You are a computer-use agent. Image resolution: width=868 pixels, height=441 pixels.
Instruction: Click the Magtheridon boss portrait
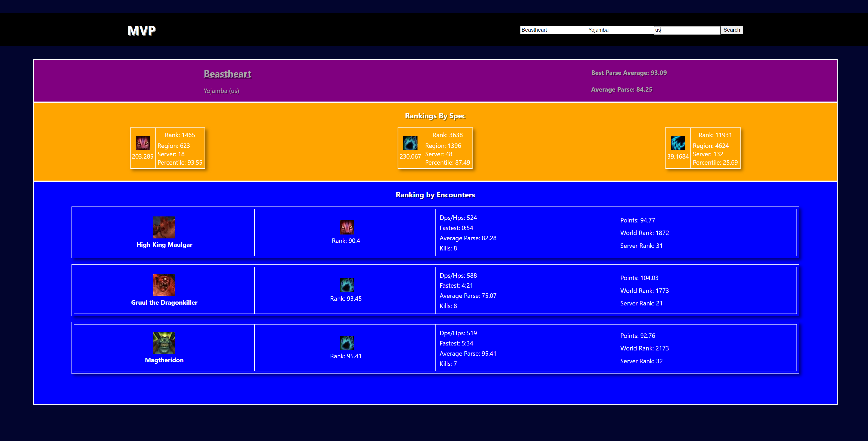coord(164,343)
